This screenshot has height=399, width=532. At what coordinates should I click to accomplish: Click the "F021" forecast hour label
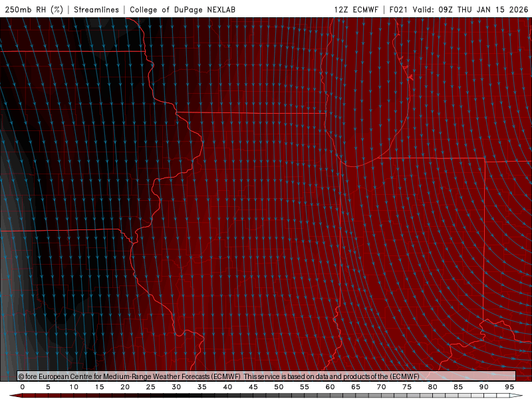click(x=398, y=9)
